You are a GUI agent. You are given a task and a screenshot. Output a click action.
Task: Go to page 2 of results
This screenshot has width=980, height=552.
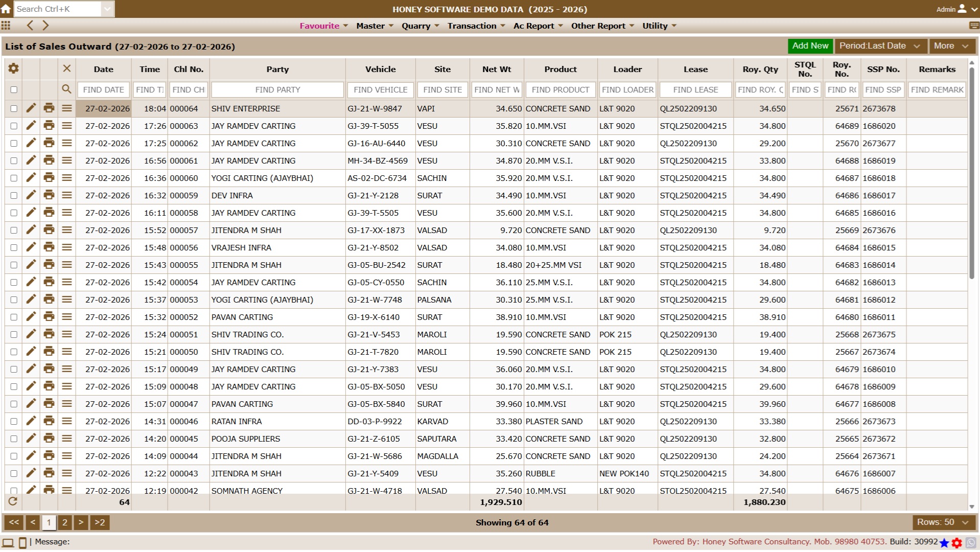pyautogui.click(x=65, y=522)
